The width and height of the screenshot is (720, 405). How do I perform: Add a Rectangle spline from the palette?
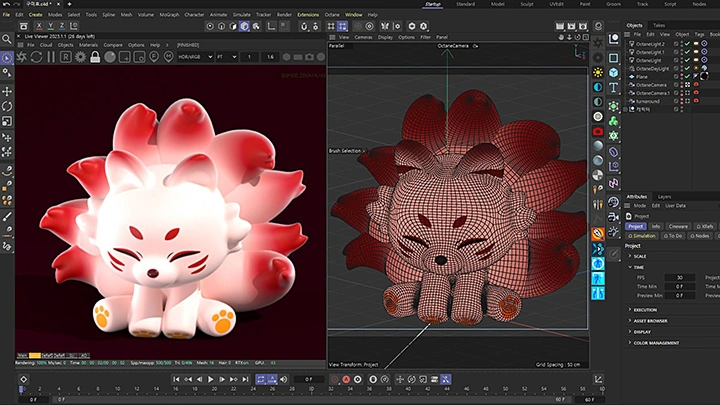point(613,58)
